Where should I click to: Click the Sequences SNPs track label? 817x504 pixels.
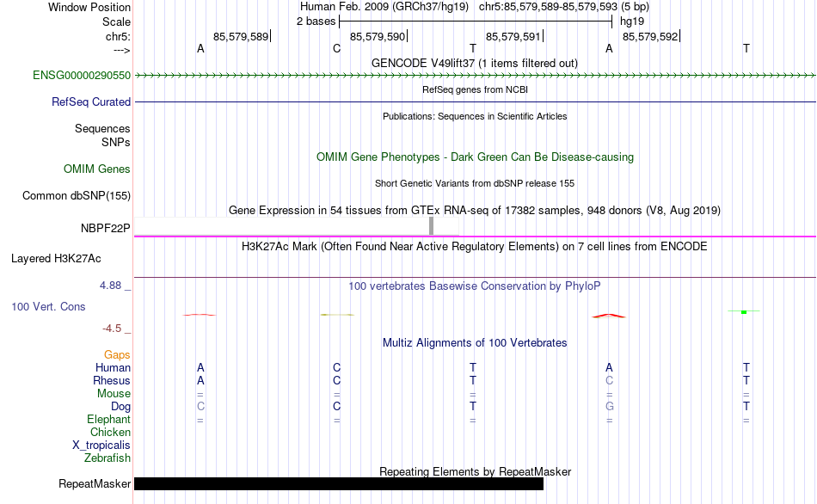tap(102, 135)
